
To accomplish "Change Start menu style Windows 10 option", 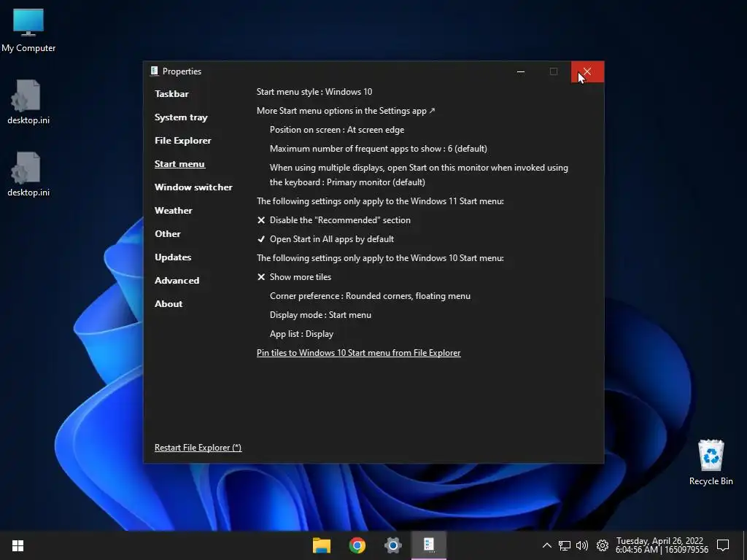I will click(x=314, y=92).
